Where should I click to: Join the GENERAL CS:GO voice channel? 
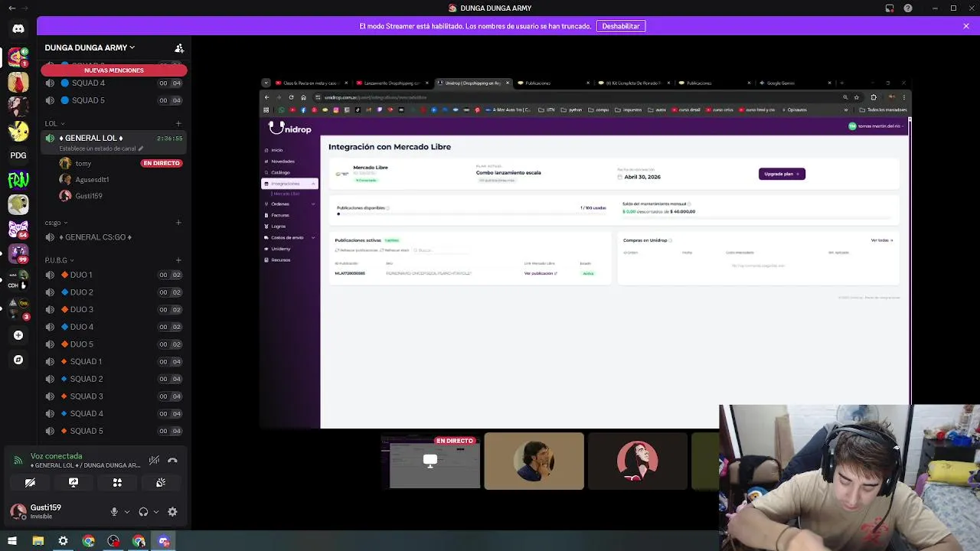[113, 237]
